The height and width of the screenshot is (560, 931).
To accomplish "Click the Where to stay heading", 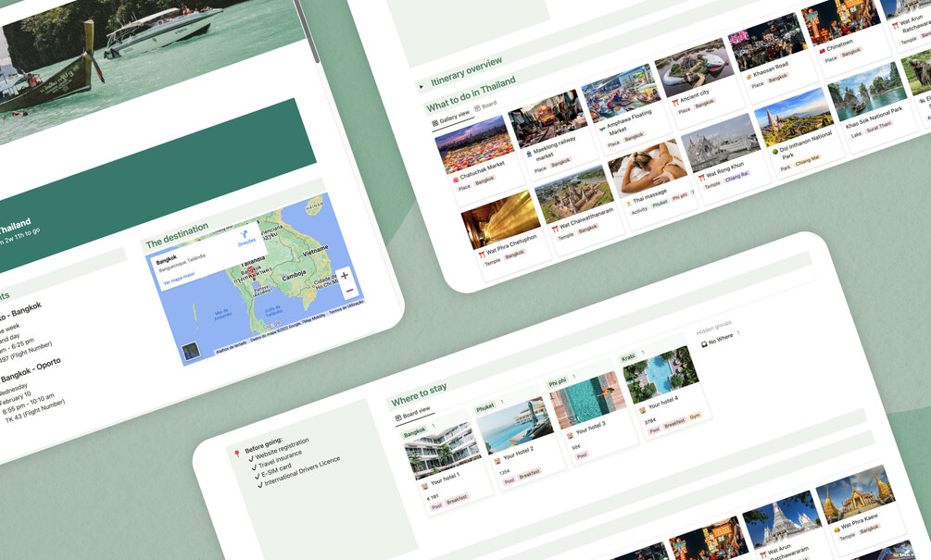I will [419, 394].
